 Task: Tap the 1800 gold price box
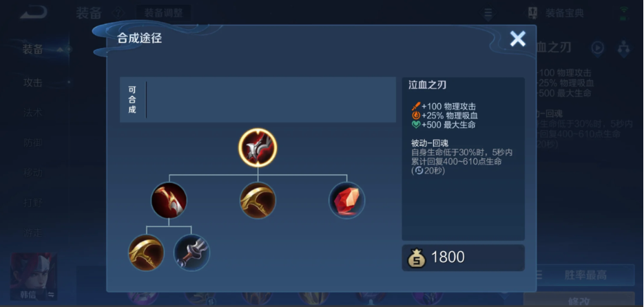point(463,257)
